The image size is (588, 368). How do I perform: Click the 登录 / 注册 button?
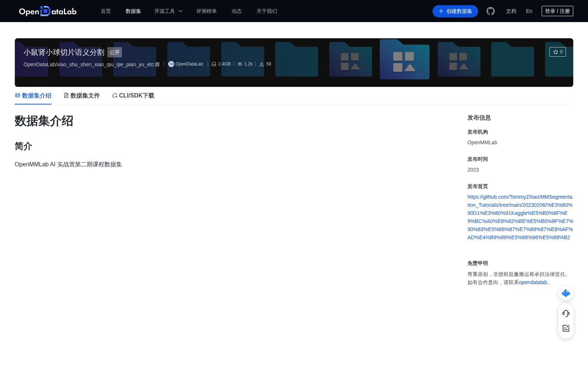pos(557,11)
